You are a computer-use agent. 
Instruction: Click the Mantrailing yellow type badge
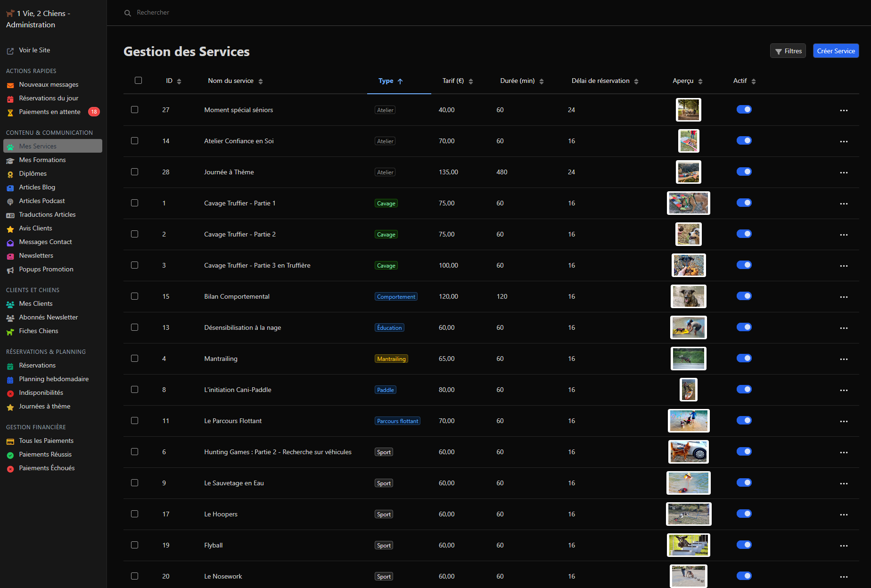pyautogui.click(x=391, y=359)
